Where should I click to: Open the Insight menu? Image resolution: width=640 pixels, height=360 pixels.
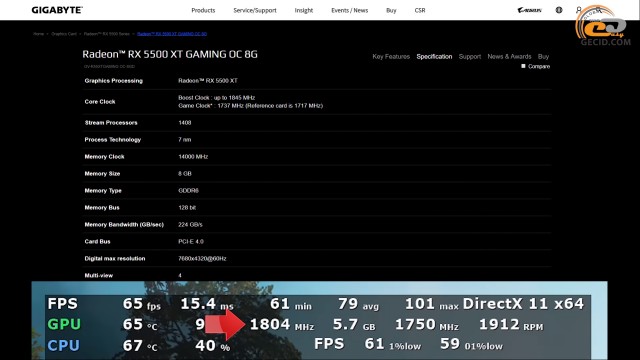pyautogui.click(x=304, y=10)
